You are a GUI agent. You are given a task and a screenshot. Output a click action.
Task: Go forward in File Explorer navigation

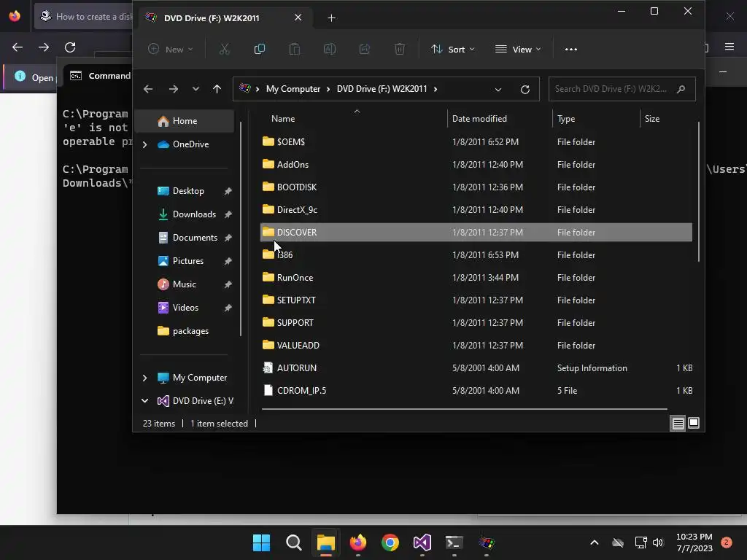click(174, 89)
